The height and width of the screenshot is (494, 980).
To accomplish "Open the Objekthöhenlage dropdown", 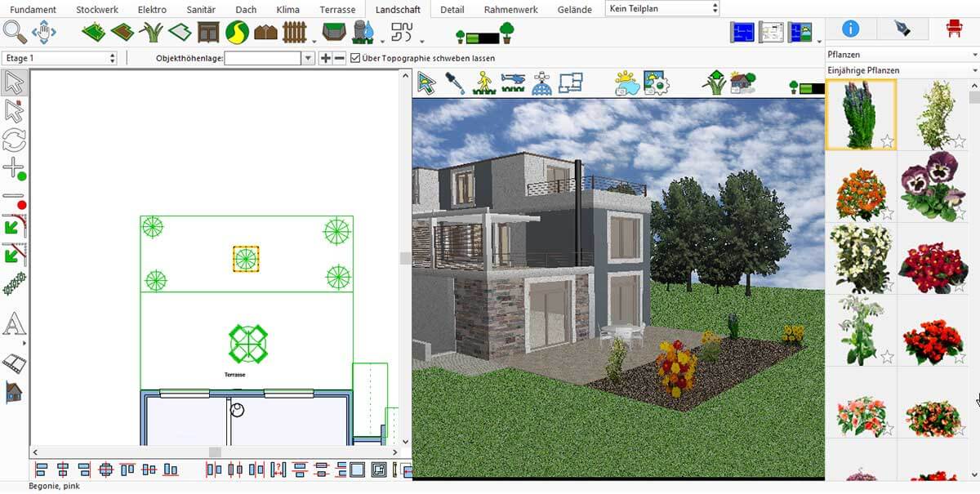I will tap(309, 57).
